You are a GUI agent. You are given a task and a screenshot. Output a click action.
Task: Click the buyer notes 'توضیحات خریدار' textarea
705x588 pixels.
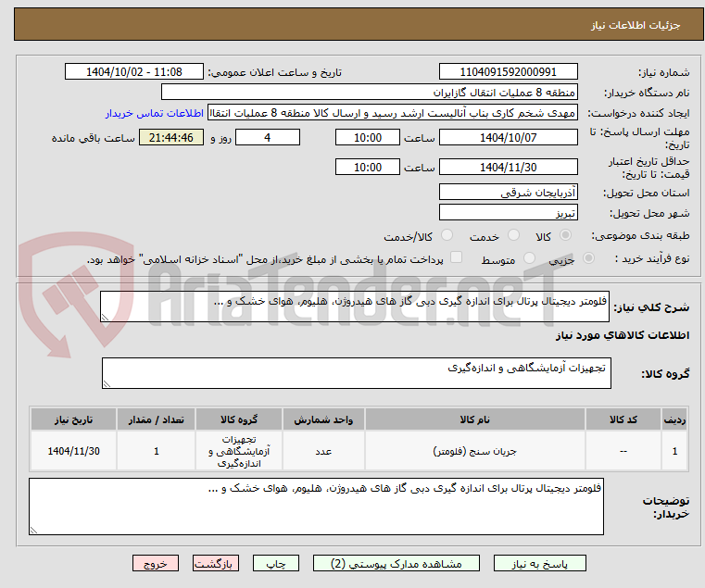(x=316, y=507)
